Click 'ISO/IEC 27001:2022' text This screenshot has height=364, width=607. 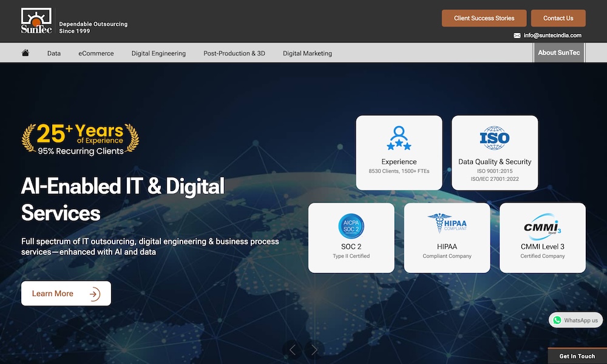495,179
